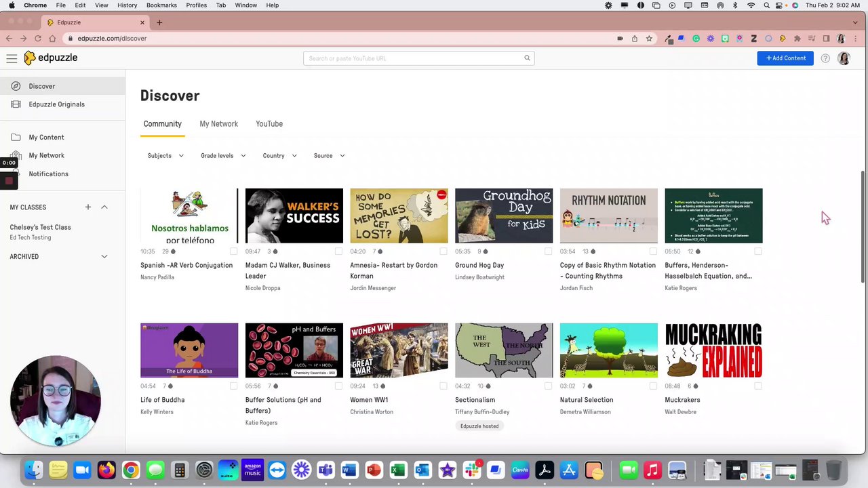Tick the Buffers, Henderson-Hasselbalch checkbox
Image resolution: width=868 pixels, height=488 pixels.
click(758, 251)
